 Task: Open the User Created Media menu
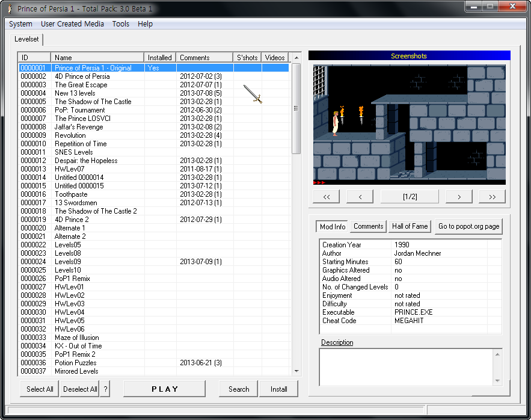tap(73, 24)
